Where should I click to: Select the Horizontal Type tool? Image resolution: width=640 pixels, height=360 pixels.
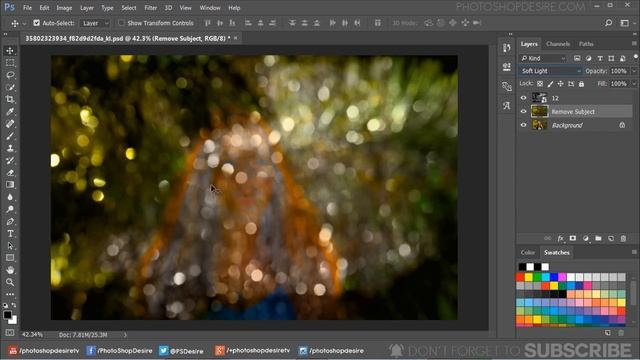point(10,234)
